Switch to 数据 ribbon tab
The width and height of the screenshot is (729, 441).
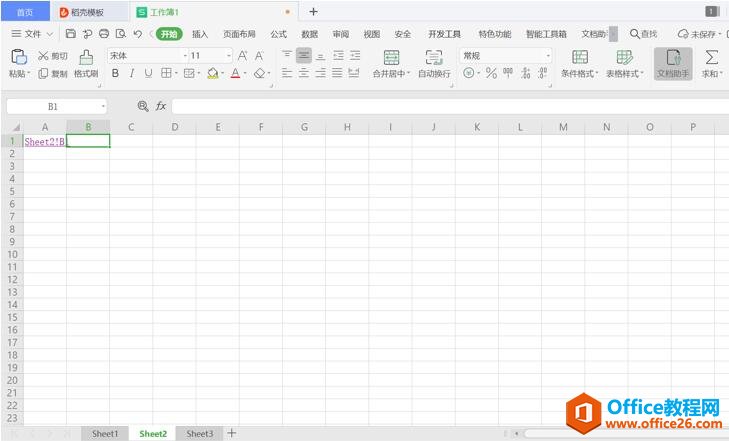[309, 34]
